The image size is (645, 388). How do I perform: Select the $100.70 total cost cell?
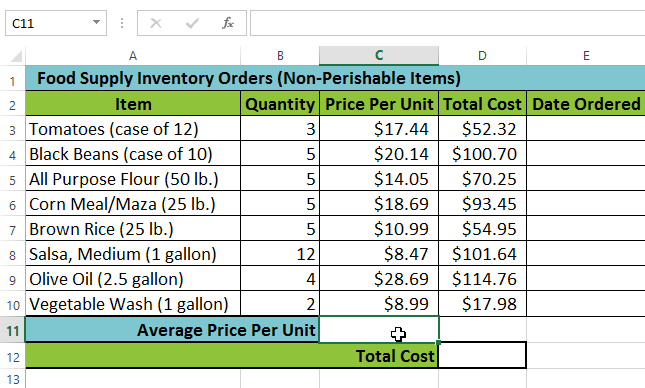coord(483,153)
